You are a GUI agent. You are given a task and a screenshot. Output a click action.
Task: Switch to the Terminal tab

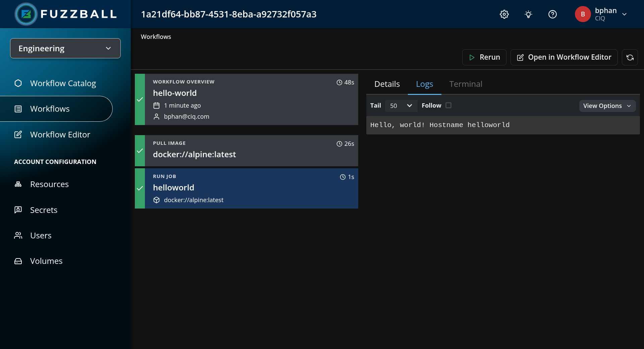click(466, 84)
